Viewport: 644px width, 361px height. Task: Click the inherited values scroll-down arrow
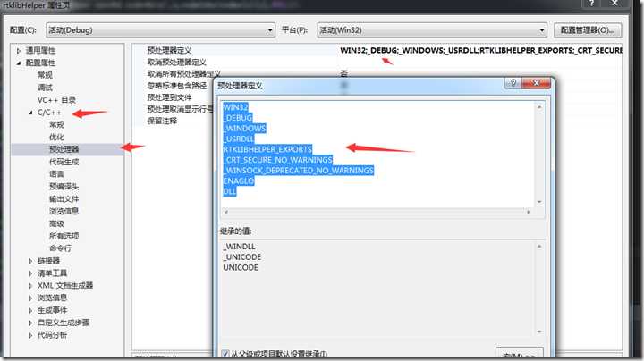click(x=539, y=332)
